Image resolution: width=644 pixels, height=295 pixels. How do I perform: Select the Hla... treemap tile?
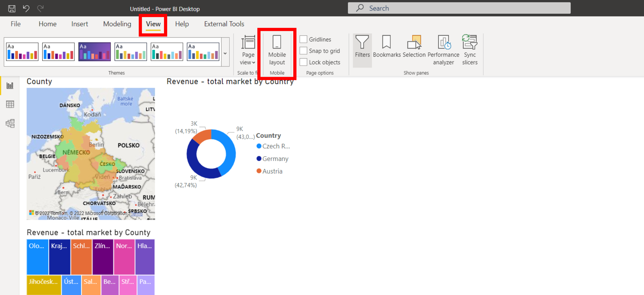click(x=145, y=257)
